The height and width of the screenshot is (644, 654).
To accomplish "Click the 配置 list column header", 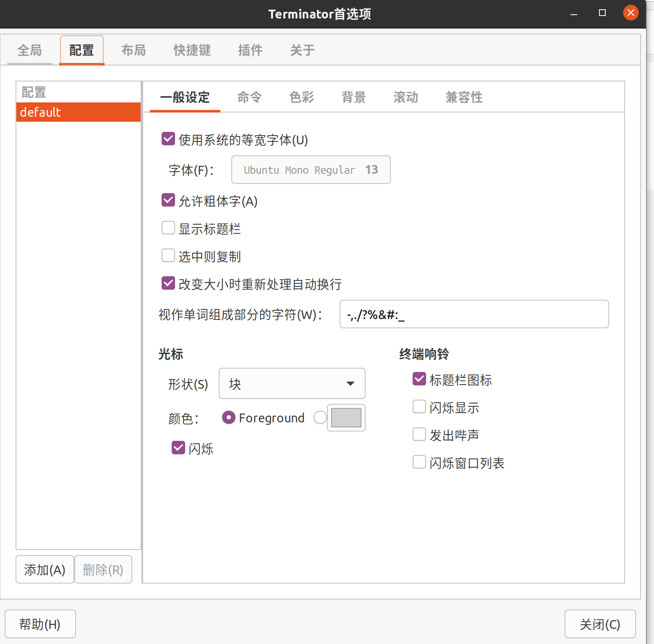I will tap(78, 92).
